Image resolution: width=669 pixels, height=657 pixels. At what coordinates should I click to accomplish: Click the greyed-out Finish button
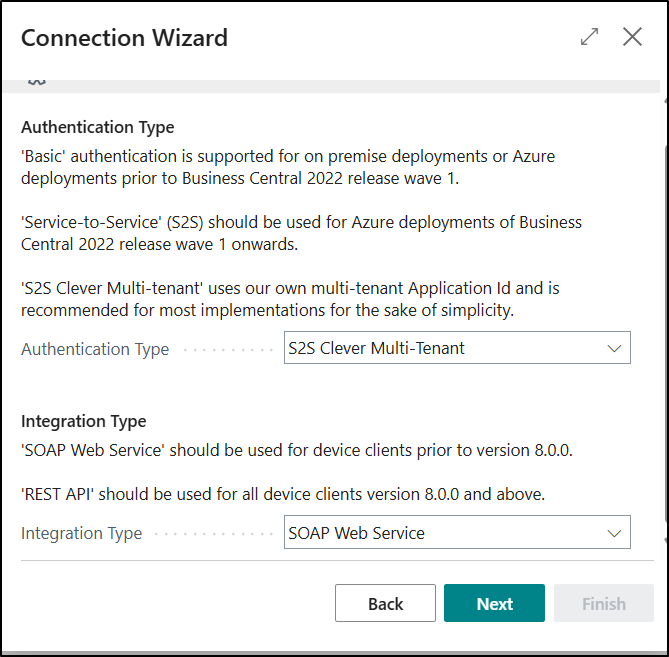603,603
